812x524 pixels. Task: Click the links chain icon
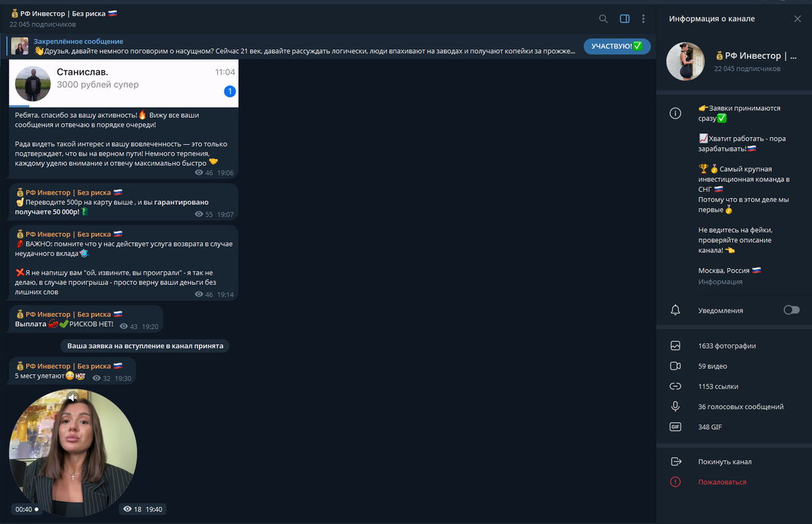point(675,387)
